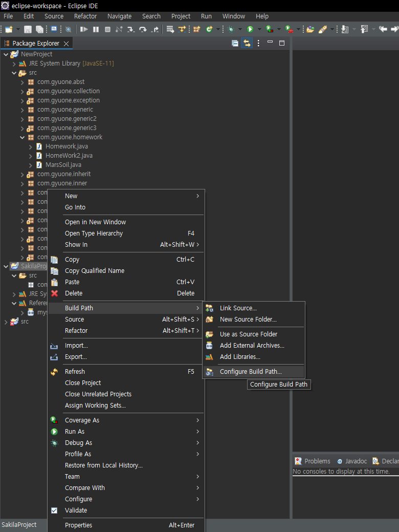399x532 pixels.
Task: Collapse the NewProject tree node
Action: click(x=6, y=54)
